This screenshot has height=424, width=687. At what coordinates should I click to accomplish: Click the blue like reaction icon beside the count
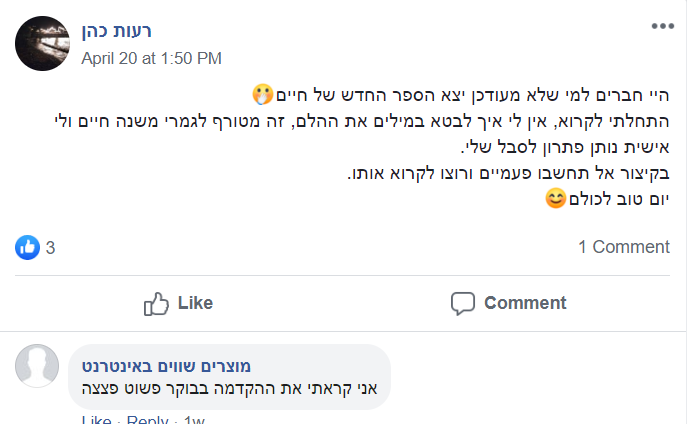pos(27,247)
